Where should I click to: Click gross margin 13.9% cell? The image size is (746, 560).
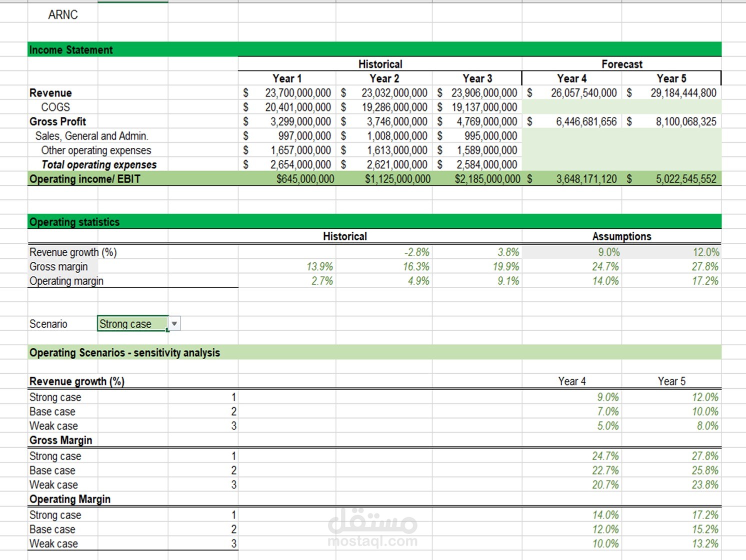tap(320, 267)
